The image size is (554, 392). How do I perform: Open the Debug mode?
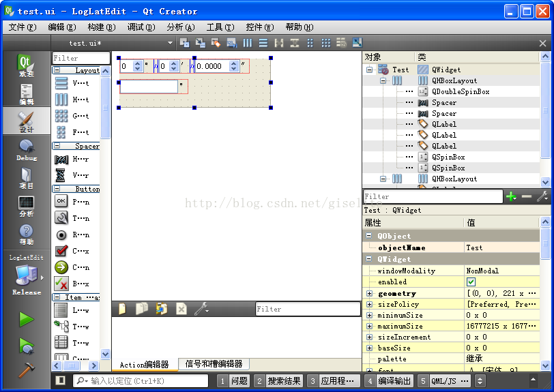pos(26,150)
